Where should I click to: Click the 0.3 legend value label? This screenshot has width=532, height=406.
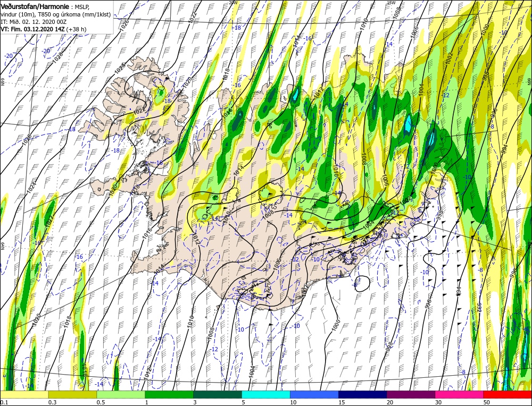coord(52,402)
